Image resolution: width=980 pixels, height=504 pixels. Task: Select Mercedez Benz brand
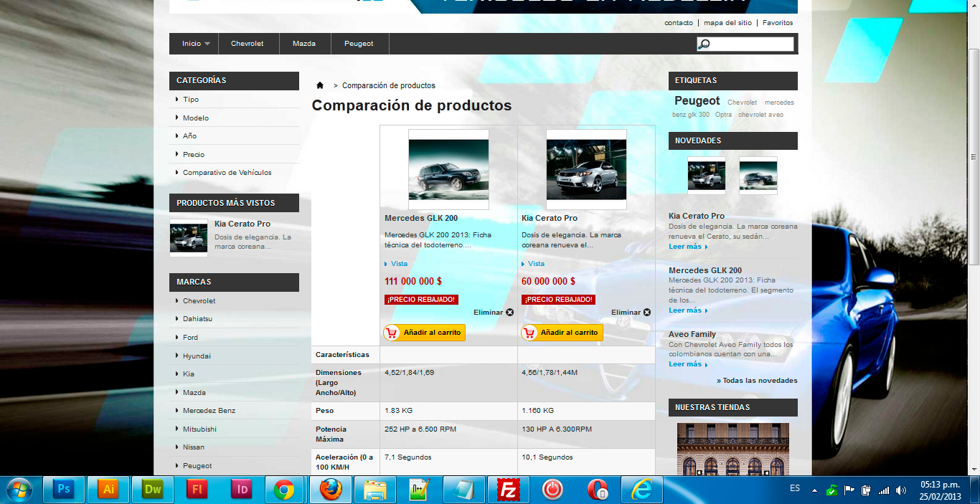click(x=209, y=410)
